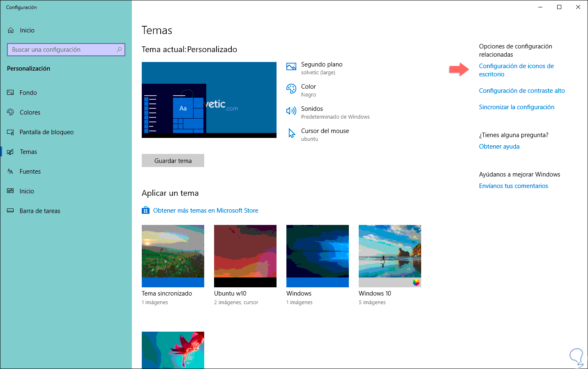Screen dimensions: 588x369
Task: Click the Color palette icon
Action: (291, 89)
